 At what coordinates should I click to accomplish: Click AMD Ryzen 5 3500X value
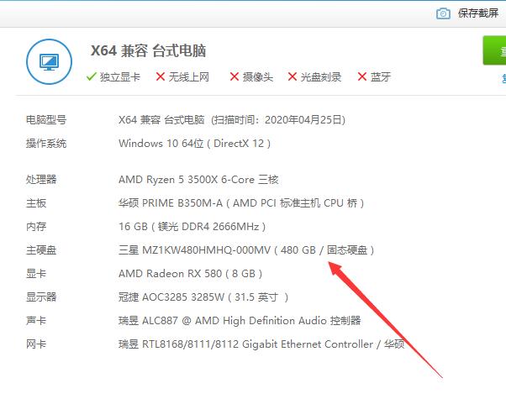click(198, 180)
